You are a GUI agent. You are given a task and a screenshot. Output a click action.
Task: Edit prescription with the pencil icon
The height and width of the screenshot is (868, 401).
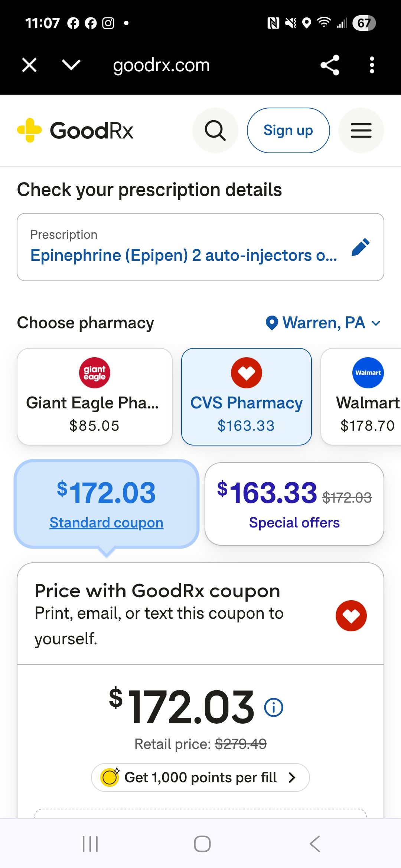pyautogui.click(x=360, y=247)
